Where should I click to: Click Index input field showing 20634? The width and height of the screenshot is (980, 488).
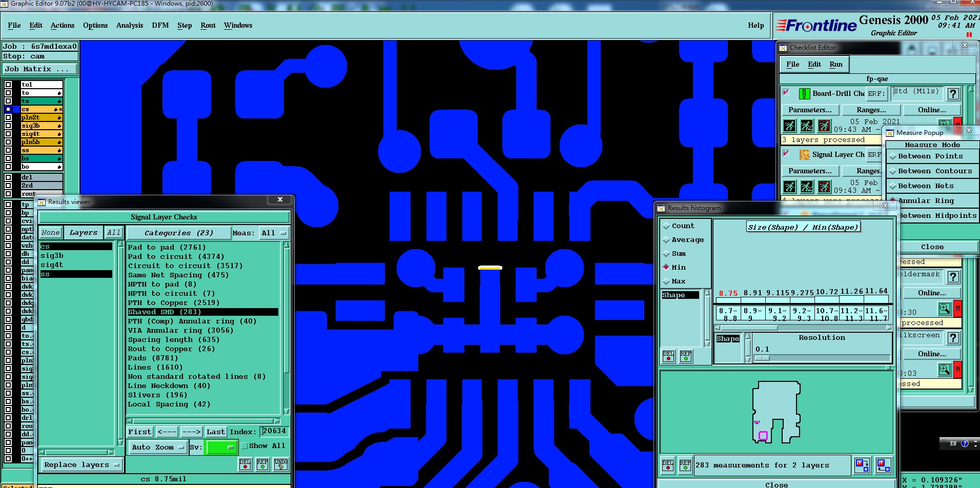[274, 432]
